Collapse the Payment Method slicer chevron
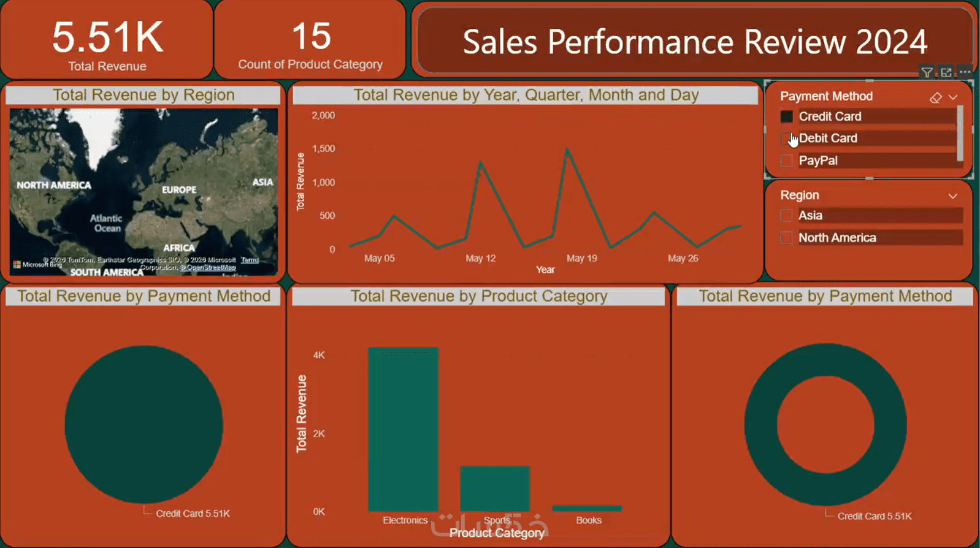The width and height of the screenshot is (980, 548). coord(953,97)
